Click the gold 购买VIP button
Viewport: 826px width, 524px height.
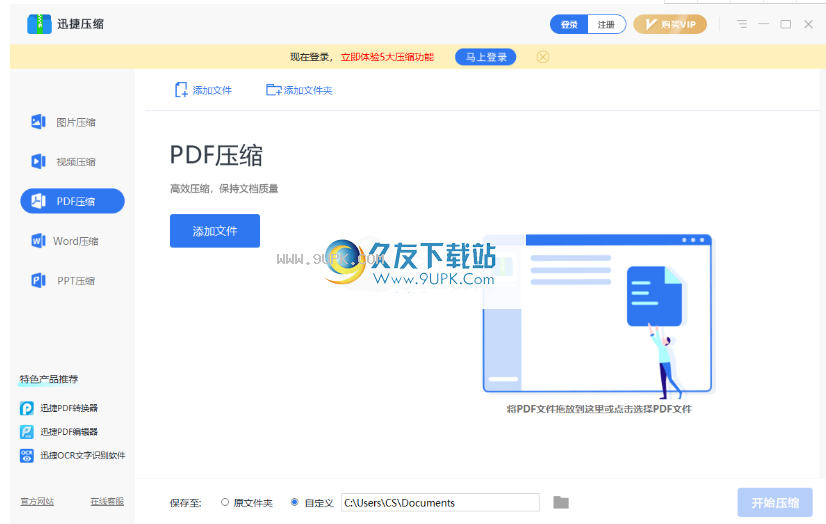[x=670, y=24]
